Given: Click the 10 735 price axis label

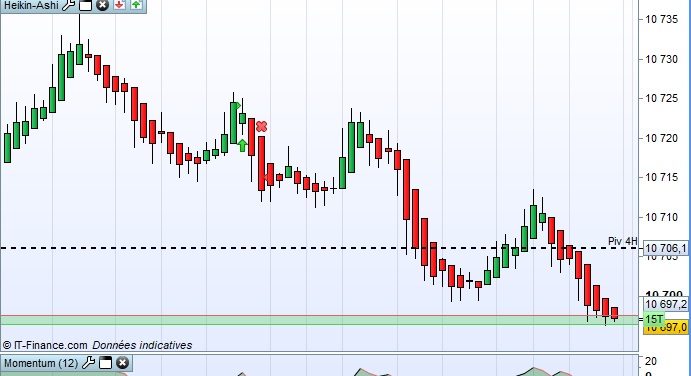Looking at the screenshot, I should tap(661, 19).
